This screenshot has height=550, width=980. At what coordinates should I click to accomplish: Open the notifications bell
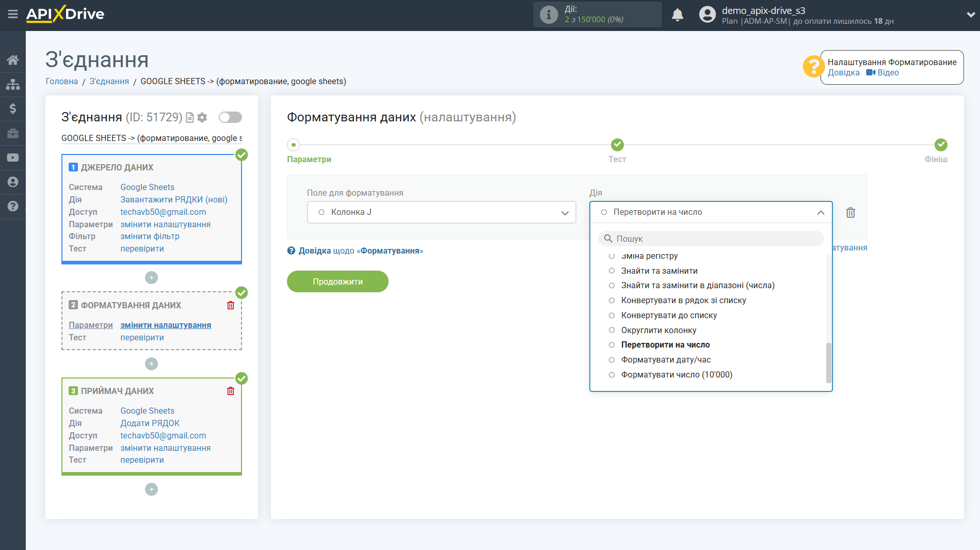tap(678, 14)
